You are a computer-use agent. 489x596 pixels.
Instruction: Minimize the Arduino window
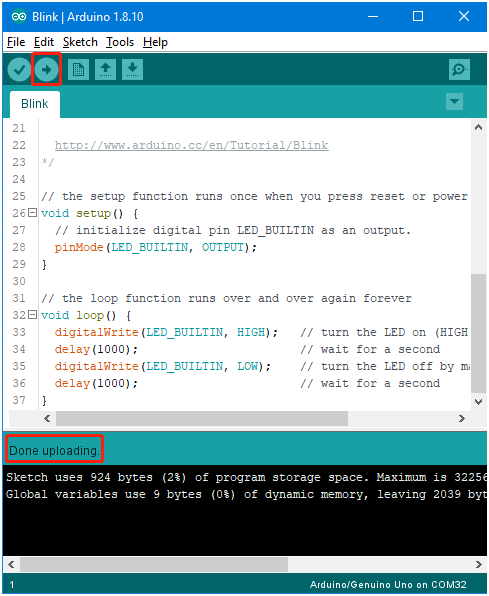coord(373,16)
